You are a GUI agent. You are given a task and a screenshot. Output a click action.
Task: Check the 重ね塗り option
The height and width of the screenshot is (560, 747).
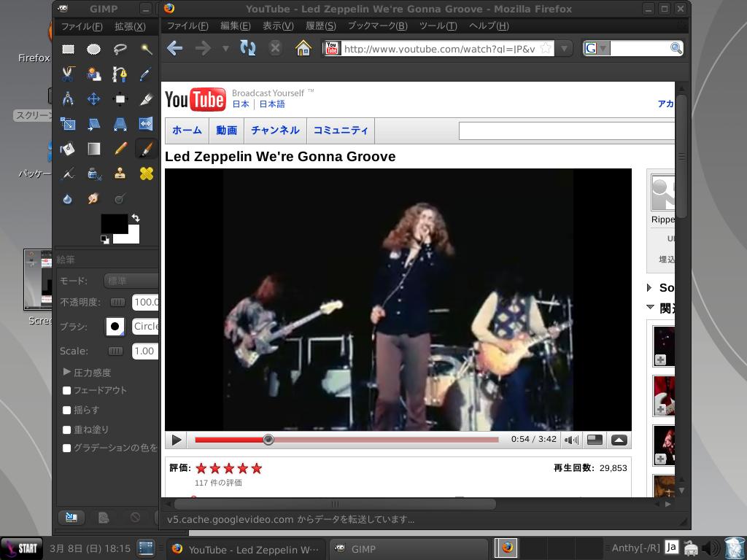[x=67, y=430]
